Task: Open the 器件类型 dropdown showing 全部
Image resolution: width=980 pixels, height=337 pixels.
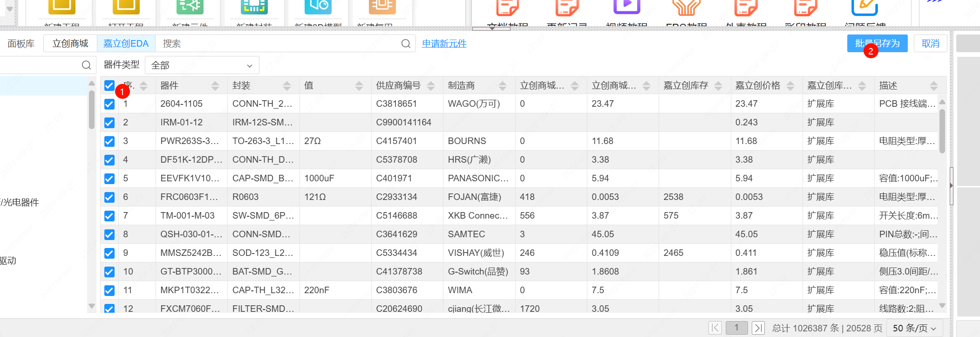Action: [x=202, y=65]
